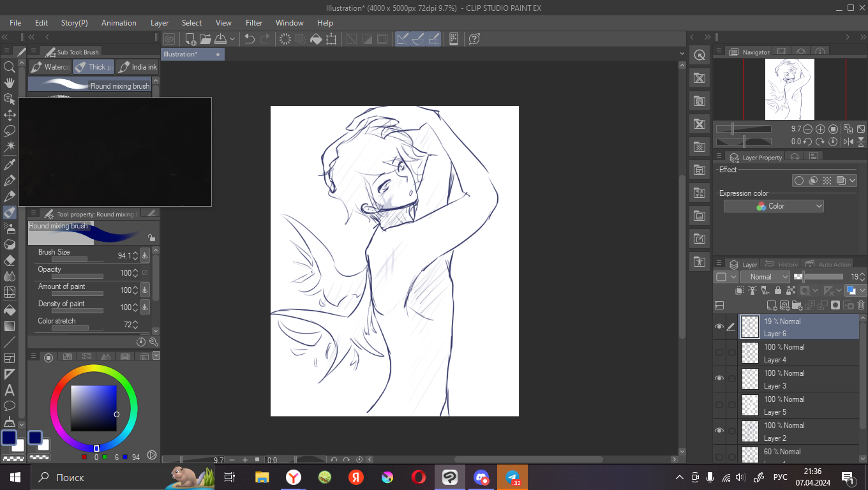Open the Windows Start button
Viewport: 868px width, 490px height.
click(x=15, y=477)
